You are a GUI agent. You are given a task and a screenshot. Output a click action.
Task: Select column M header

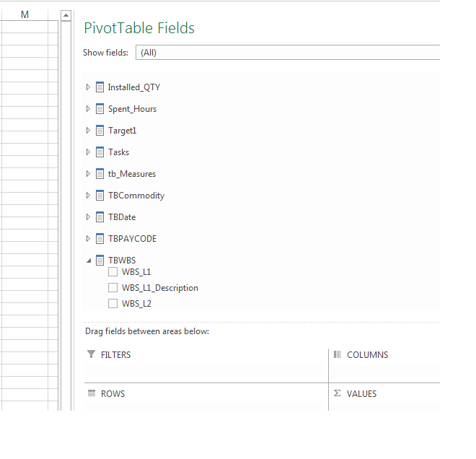coord(25,14)
